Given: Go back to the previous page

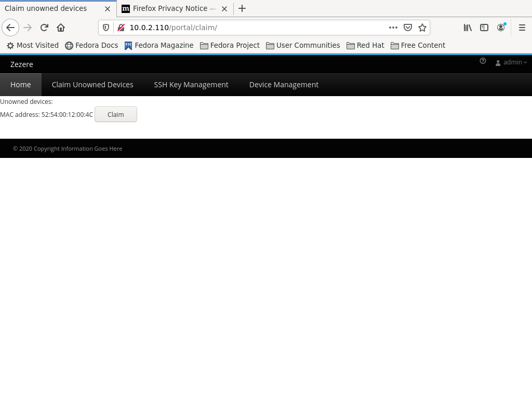Looking at the screenshot, I should click(10, 28).
